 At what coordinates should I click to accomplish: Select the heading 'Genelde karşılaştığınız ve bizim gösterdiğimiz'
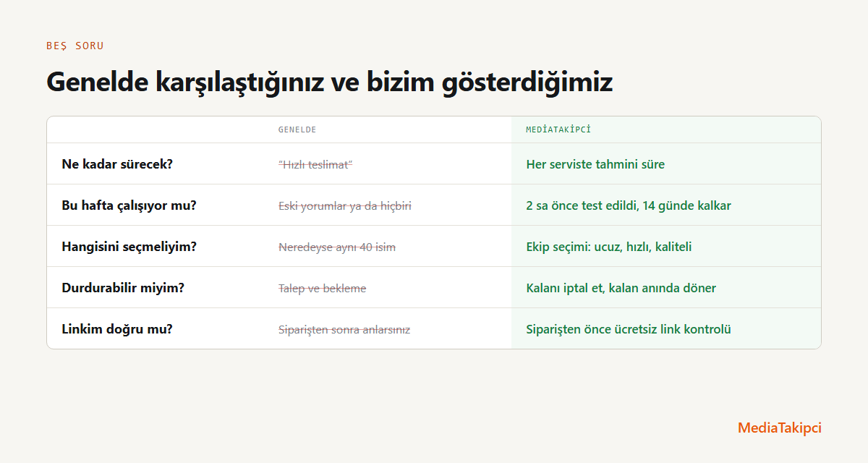330,82
